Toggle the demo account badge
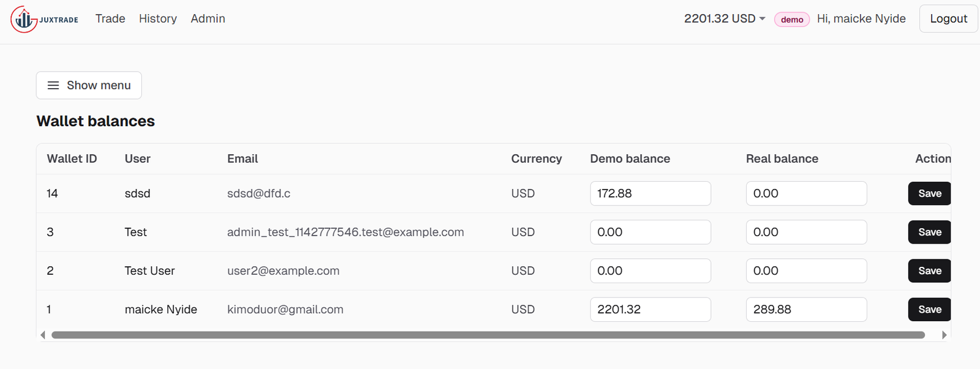 pyautogui.click(x=791, y=20)
